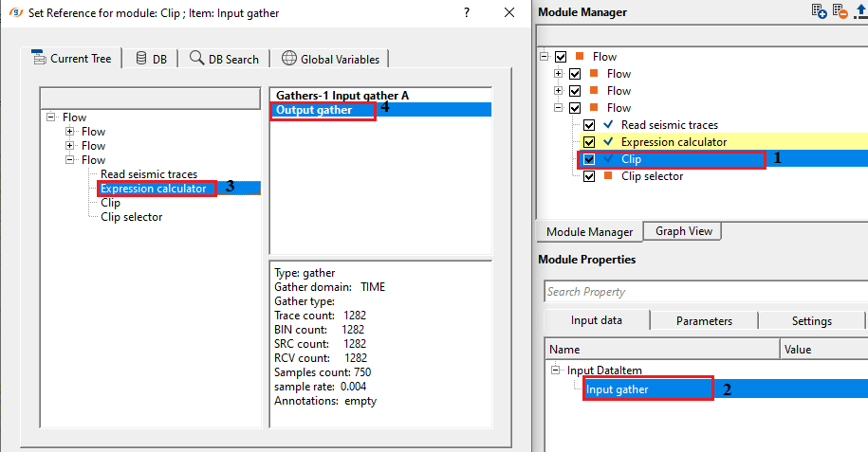The width and height of the screenshot is (868, 452).
Task: Toggle the Read seismic traces checkbox
Action: (589, 125)
